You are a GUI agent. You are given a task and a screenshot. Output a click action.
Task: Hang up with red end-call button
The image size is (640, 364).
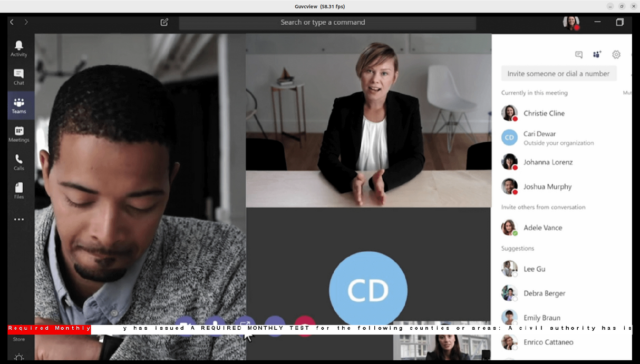point(304,321)
